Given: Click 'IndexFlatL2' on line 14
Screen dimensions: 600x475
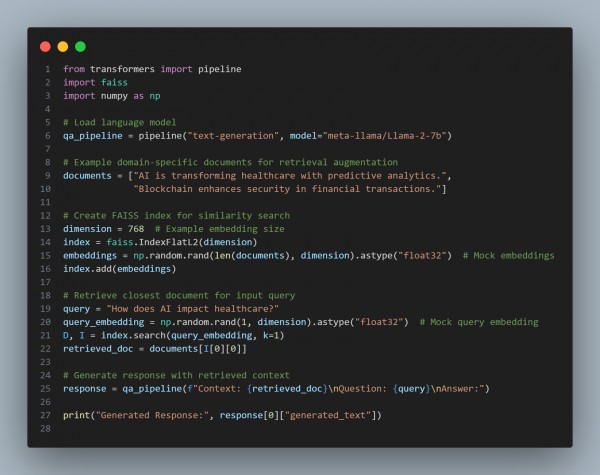Looking at the screenshot, I should [x=169, y=242].
